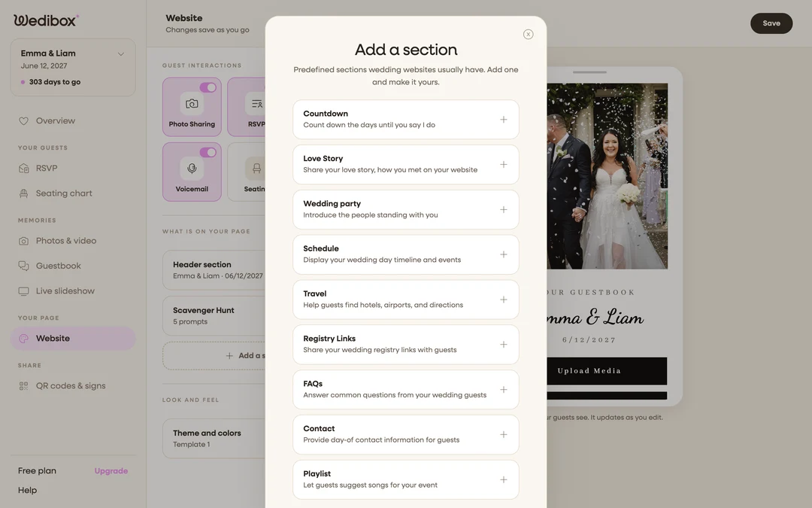Click the heart icon next to Overview
Viewport: 812px width, 508px height.
pos(24,120)
